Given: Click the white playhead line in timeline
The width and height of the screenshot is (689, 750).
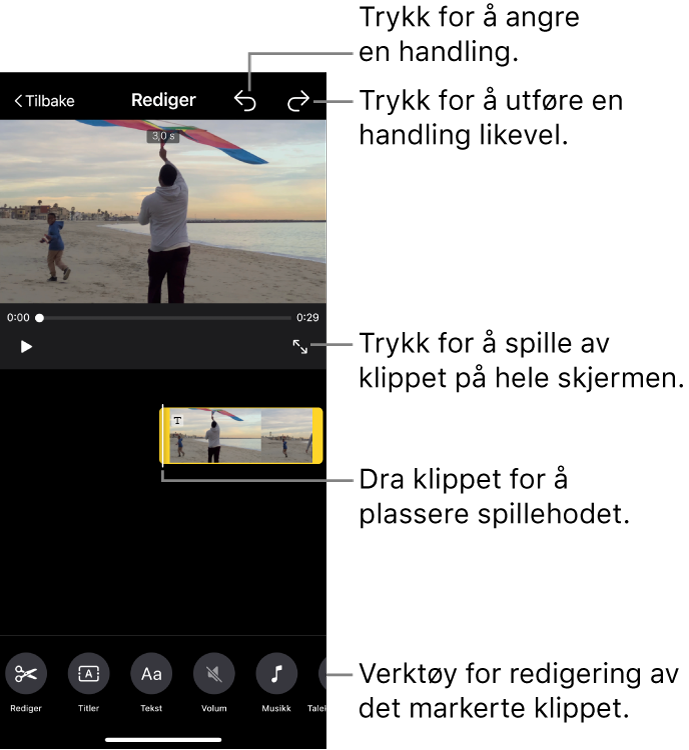Looking at the screenshot, I should 163,435.
